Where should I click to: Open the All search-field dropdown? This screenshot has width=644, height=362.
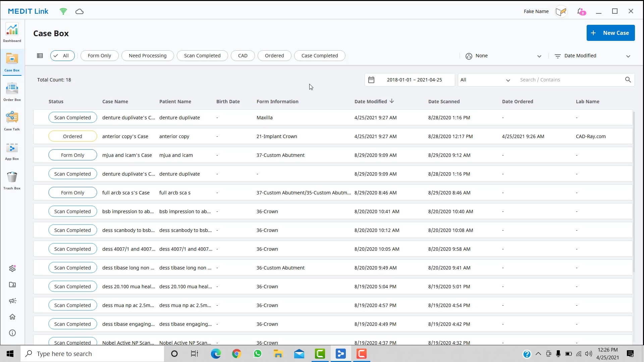point(485,80)
